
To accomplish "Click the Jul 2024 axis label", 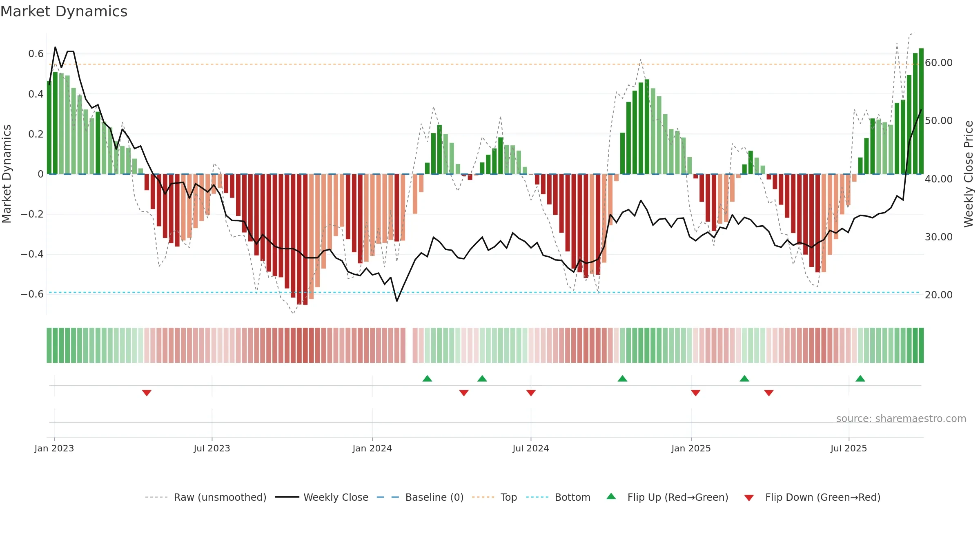I will pyautogui.click(x=531, y=448).
